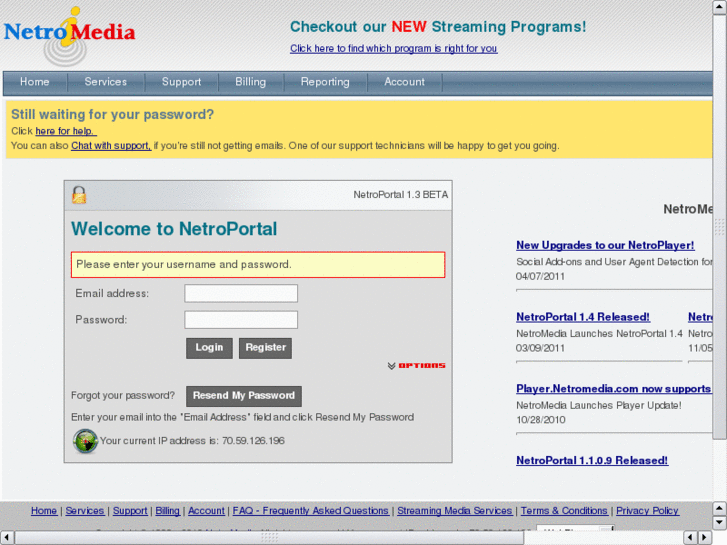This screenshot has width=727, height=545.
Task: Open the Services menu in the navigation bar
Action: [x=106, y=82]
